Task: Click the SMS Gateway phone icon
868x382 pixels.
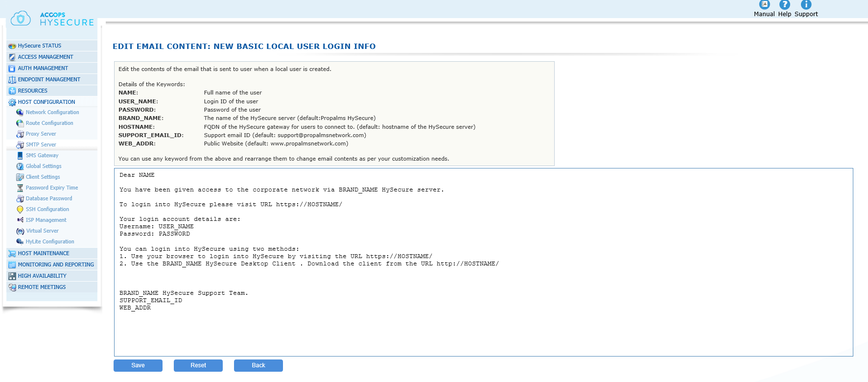Action: [20, 156]
